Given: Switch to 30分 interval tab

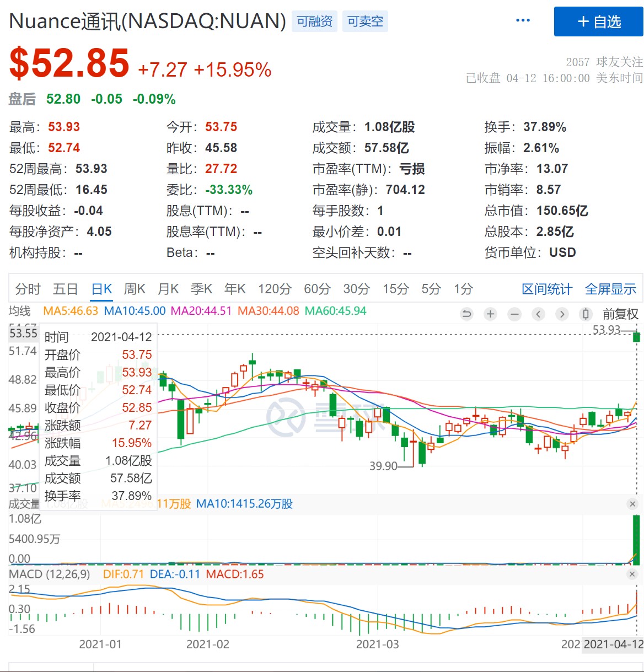Looking at the screenshot, I should pyautogui.click(x=356, y=289).
